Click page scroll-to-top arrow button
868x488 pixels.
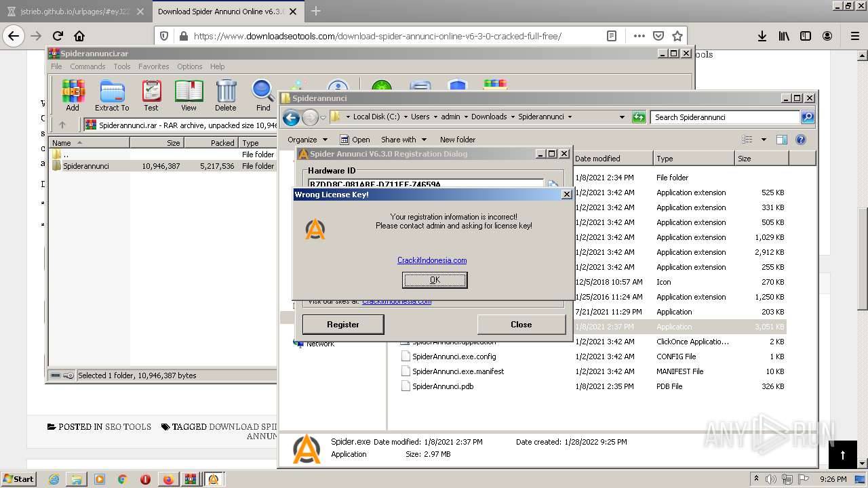[843, 455]
